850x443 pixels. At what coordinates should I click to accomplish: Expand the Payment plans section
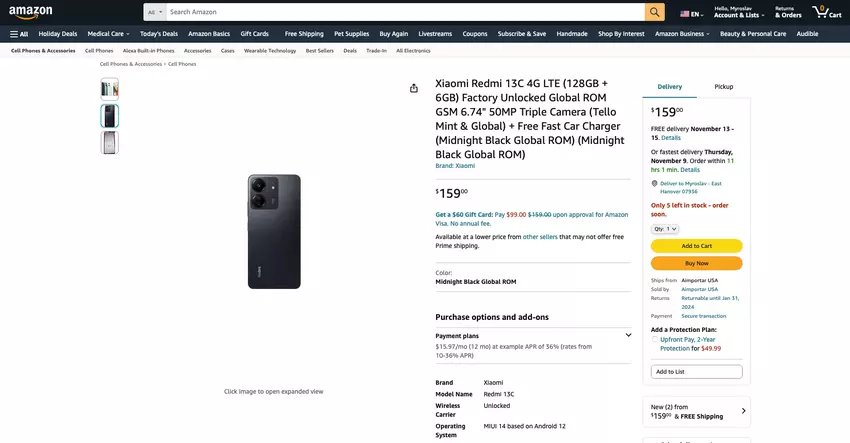pyautogui.click(x=628, y=335)
